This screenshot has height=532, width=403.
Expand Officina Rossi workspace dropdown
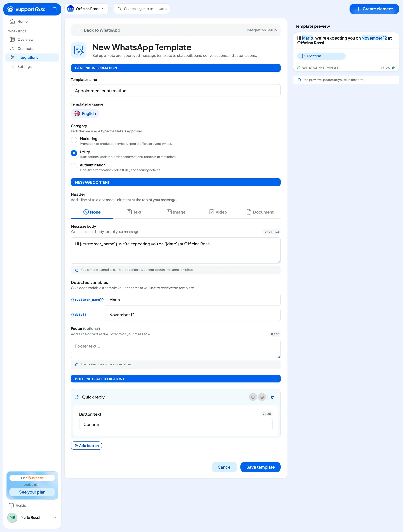pyautogui.click(x=87, y=9)
